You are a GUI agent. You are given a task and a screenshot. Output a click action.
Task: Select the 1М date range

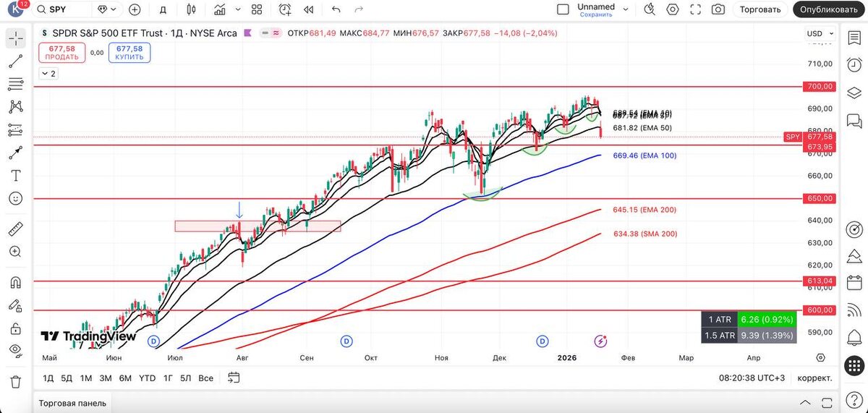pos(86,378)
